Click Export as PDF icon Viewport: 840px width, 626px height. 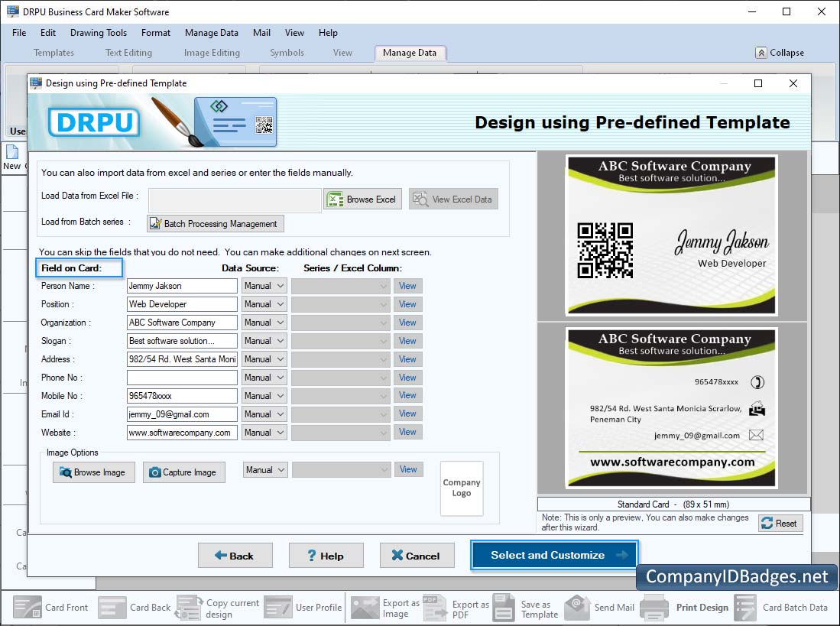click(434, 607)
